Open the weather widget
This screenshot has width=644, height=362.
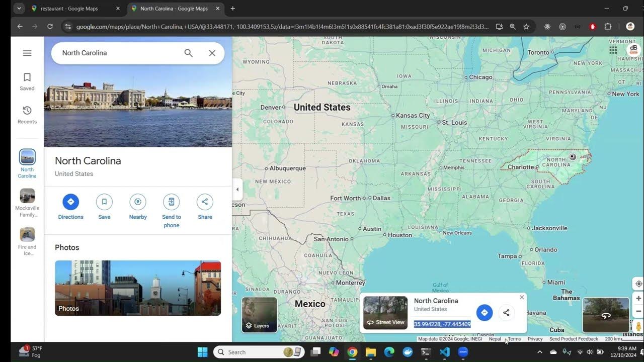[x=30, y=351]
